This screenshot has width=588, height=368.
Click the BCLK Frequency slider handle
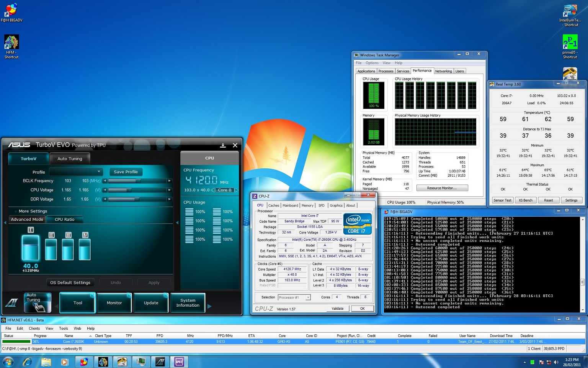click(138, 181)
